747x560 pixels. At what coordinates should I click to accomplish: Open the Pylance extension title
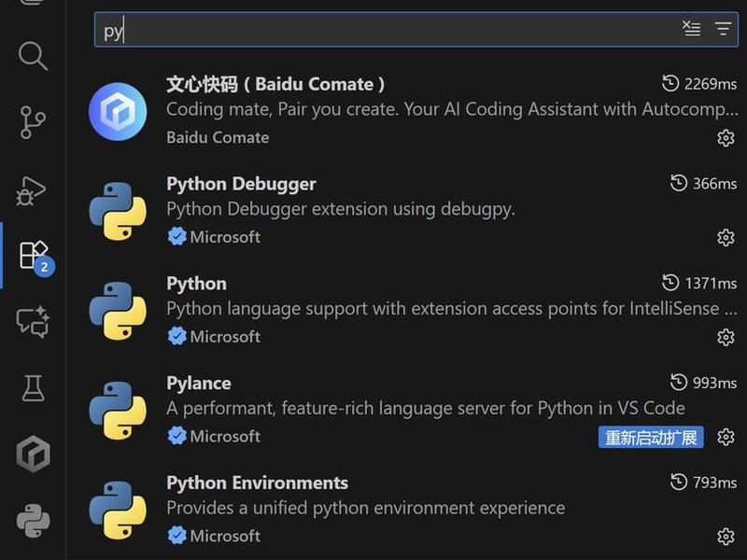tap(199, 384)
